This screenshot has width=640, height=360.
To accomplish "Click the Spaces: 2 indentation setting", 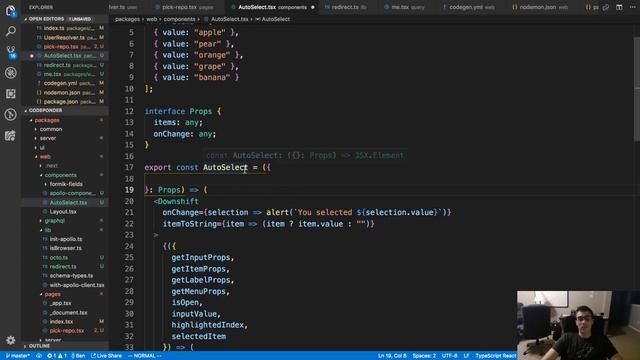I will (x=424, y=356).
